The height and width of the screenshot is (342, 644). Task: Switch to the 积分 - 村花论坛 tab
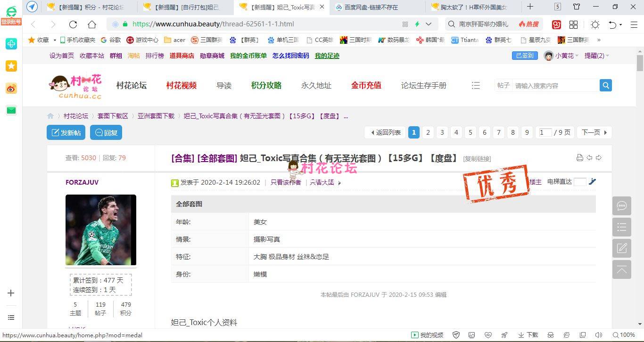(x=90, y=7)
